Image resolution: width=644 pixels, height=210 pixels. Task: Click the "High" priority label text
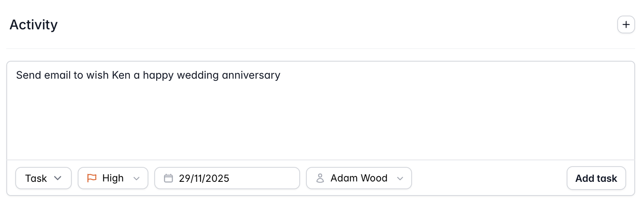tap(113, 178)
